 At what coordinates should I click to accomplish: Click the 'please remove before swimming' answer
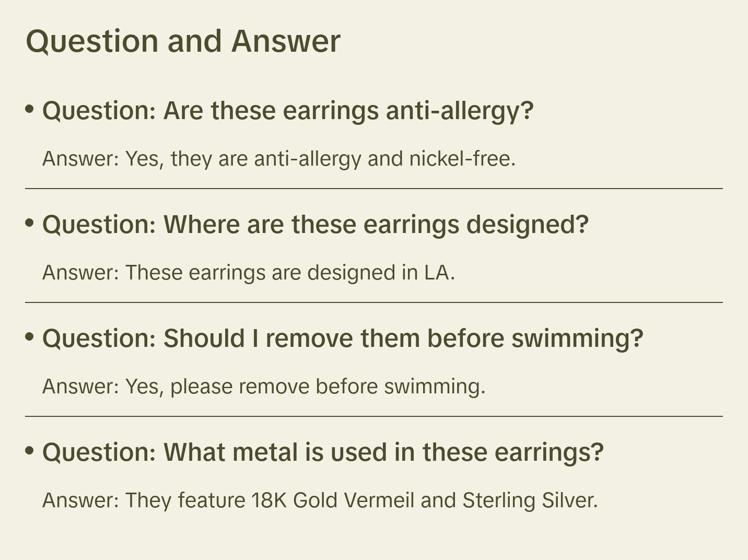(x=263, y=387)
